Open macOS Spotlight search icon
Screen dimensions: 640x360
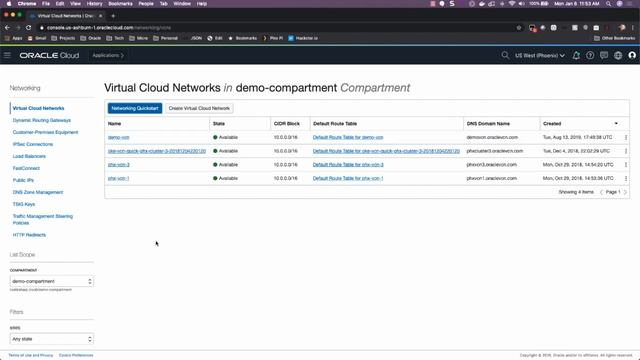[608, 4]
